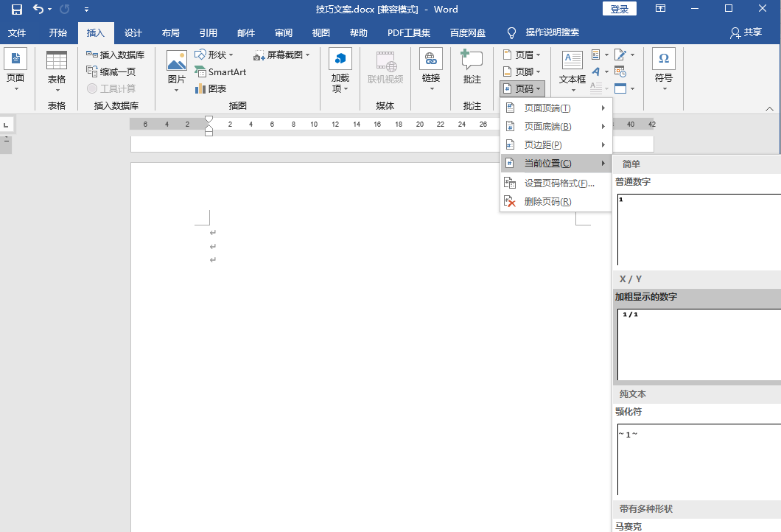
Task: Switch to the 设计 (Design) tab
Action: 133,33
